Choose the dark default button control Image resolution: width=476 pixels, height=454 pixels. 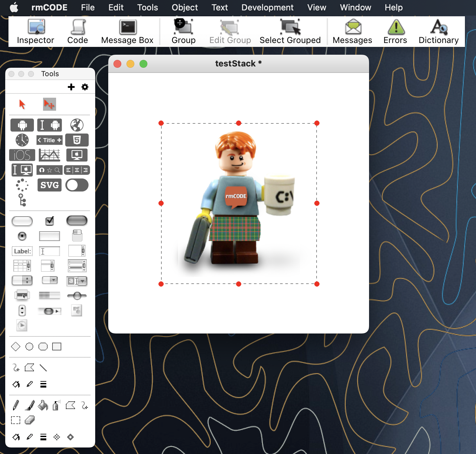(77, 221)
